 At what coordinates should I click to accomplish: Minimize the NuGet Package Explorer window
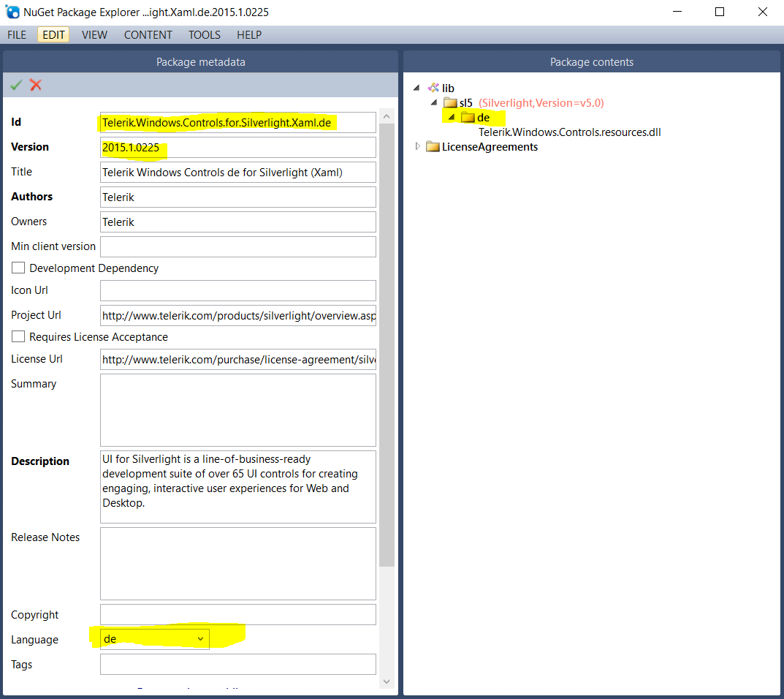[x=677, y=12]
